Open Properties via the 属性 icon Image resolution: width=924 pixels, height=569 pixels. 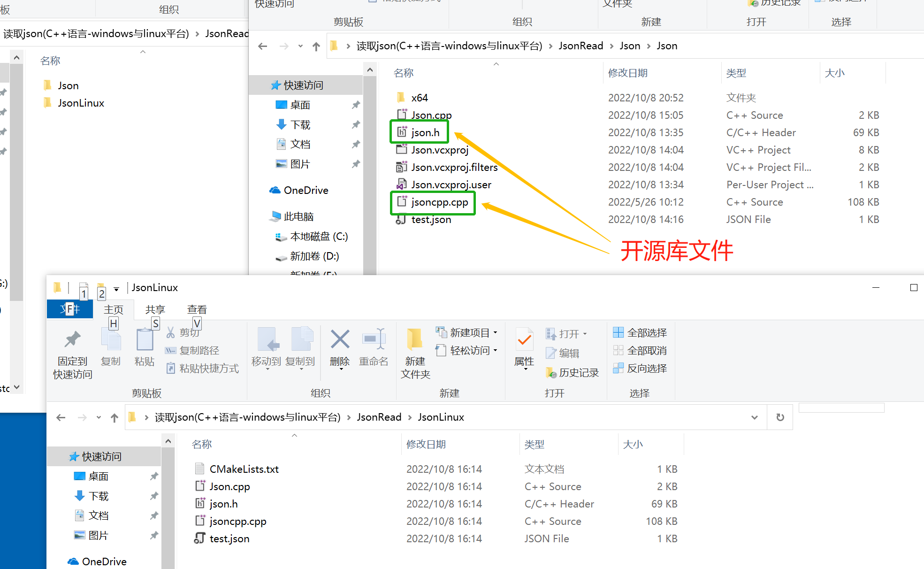click(x=523, y=347)
